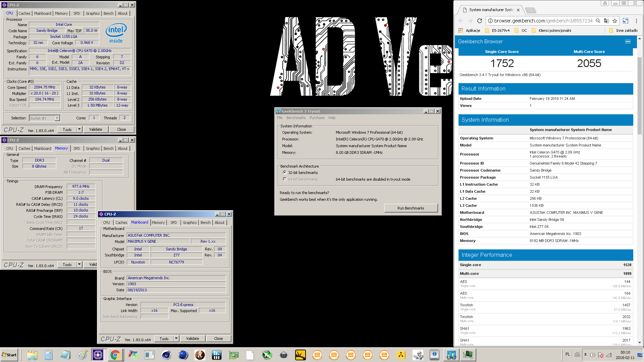Open the File menu in Geekbench 3
This screenshot has height=362, width=644.
[280, 118]
